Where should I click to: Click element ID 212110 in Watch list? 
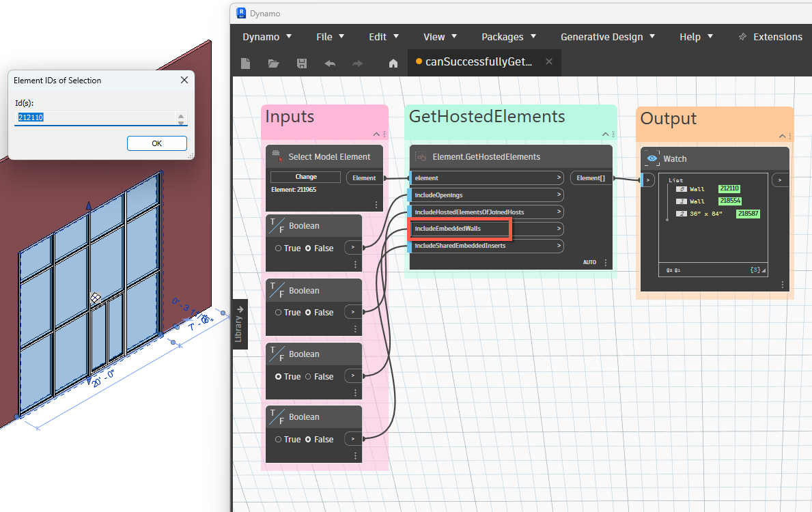pyautogui.click(x=729, y=188)
